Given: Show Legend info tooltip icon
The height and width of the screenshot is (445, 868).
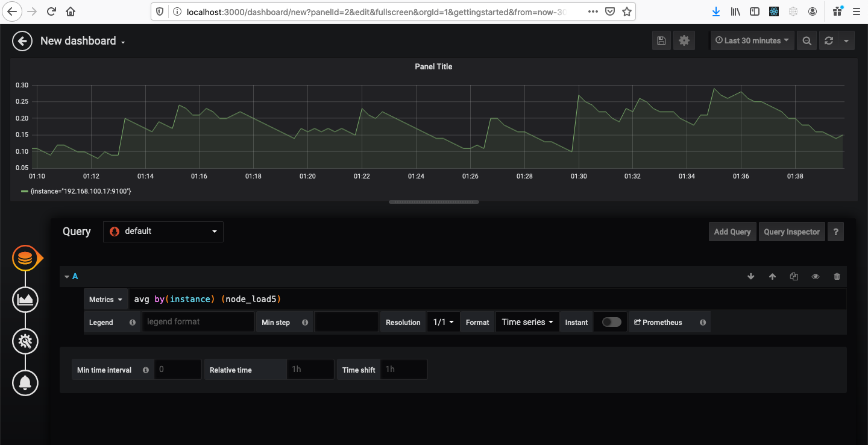Looking at the screenshot, I should coord(133,323).
